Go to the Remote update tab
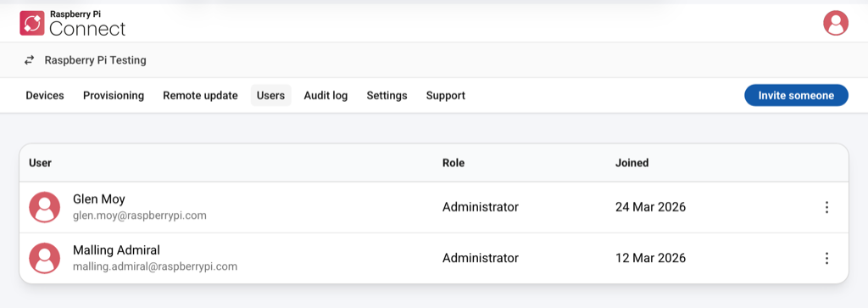 (200, 95)
